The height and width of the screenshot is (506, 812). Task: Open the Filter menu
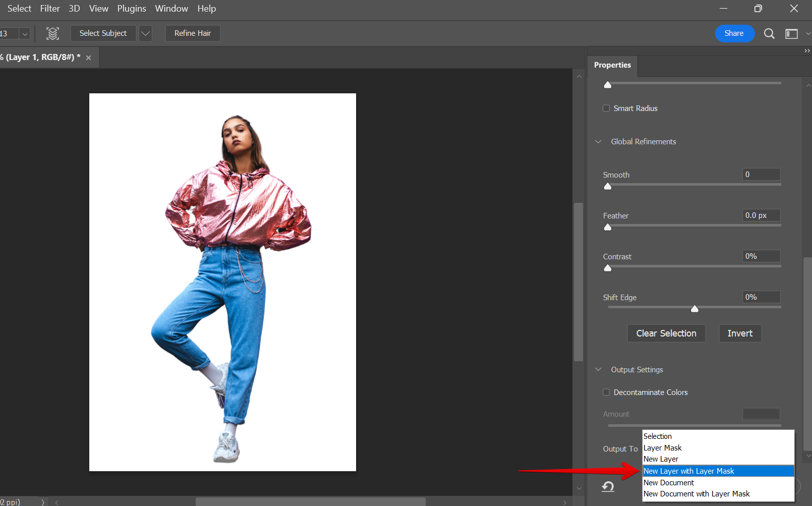pos(50,9)
